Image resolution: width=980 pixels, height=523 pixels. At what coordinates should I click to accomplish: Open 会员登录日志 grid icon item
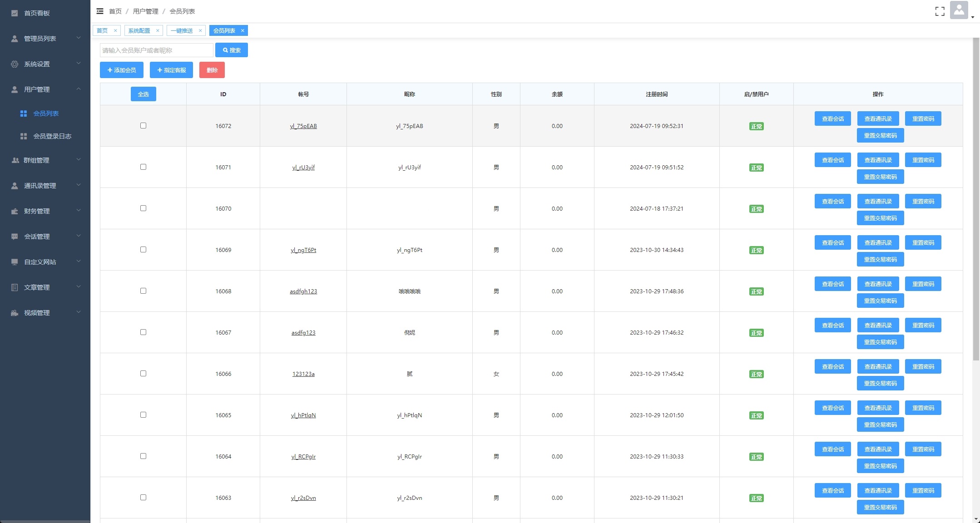[x=24, y=136]
